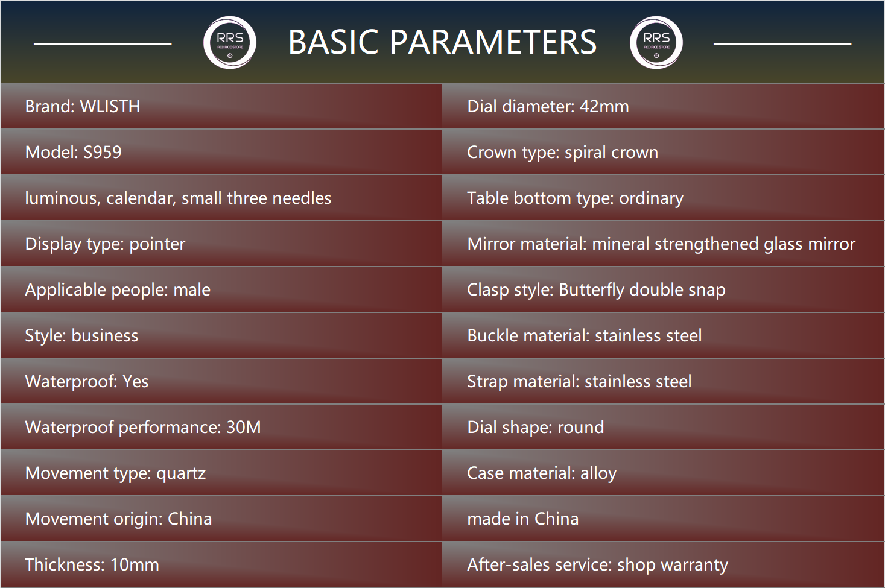Select Table bottom type: ordinary cell

[575, 198]
